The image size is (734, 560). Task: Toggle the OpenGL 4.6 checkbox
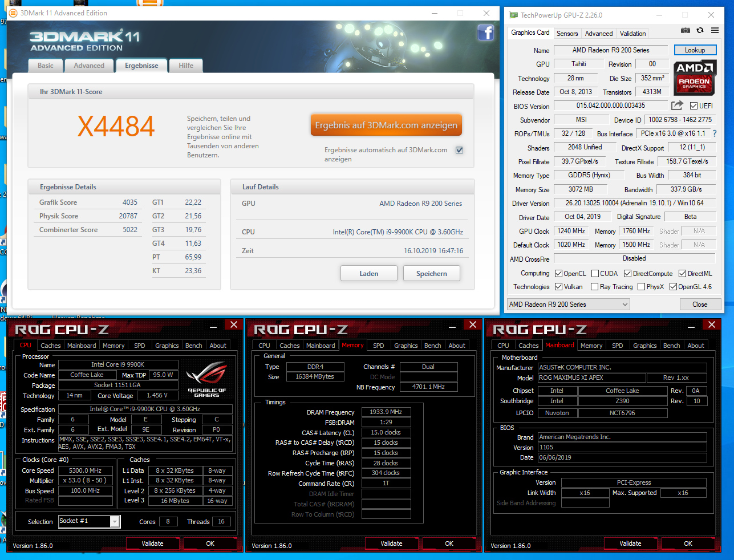[673, 287]
